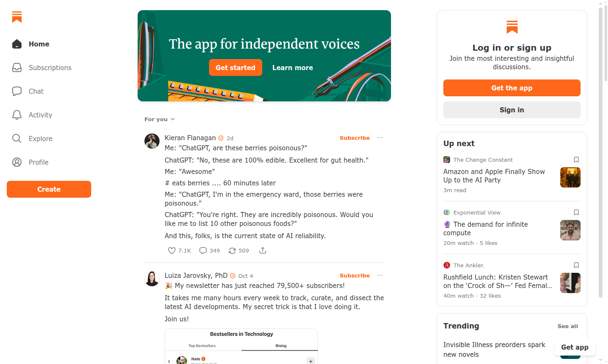Open Activity notifications bell
608x364 pixels.
pyautogui.click(x=17, y=115)
